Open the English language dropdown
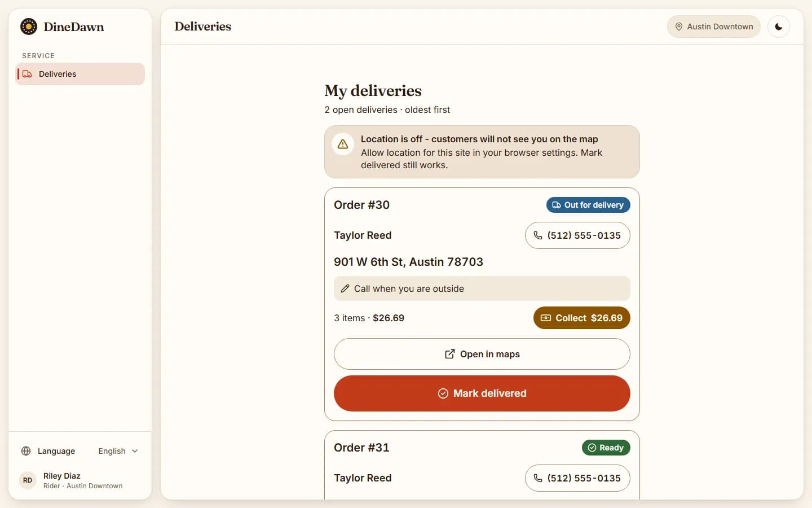The width and height of the screenshot is (812, 508). click(x=118, y=451)
